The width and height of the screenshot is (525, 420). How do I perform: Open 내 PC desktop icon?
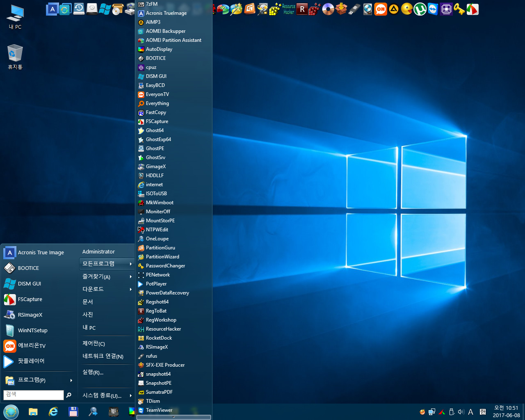point(15,17)
